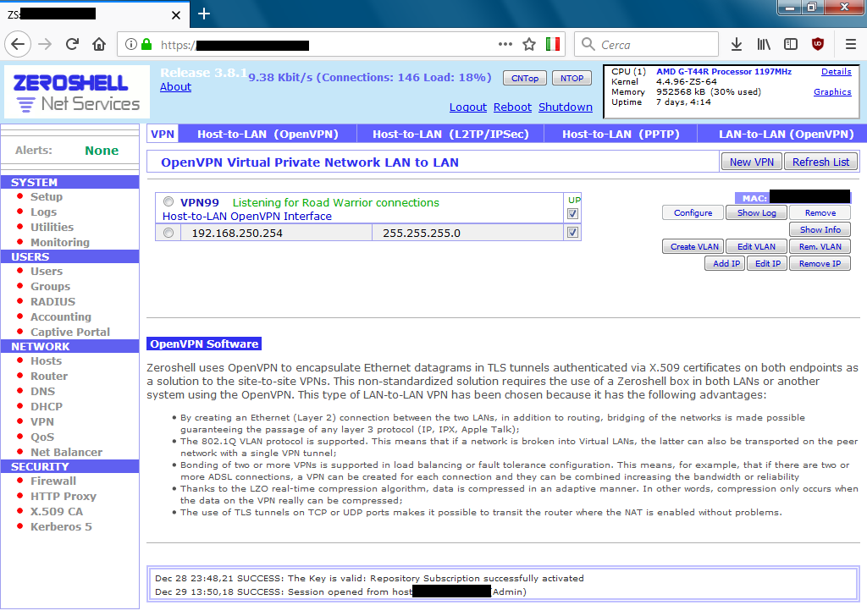Open DHCP in the Network menu
Screen dimensions: 867x616
47,407
